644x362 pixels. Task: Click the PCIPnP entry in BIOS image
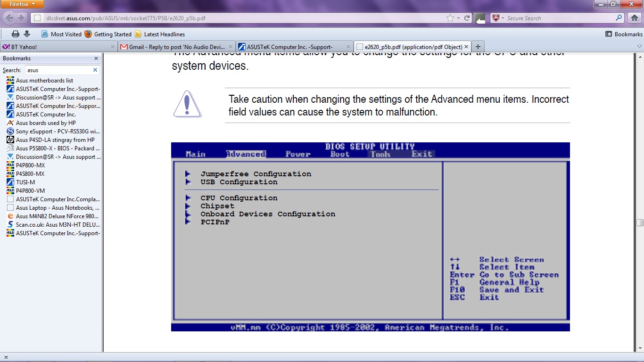tap(215, 222)
